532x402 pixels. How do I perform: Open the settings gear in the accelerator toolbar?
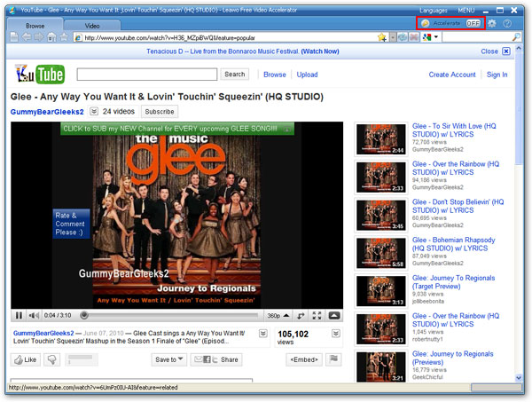pos(492,23)
